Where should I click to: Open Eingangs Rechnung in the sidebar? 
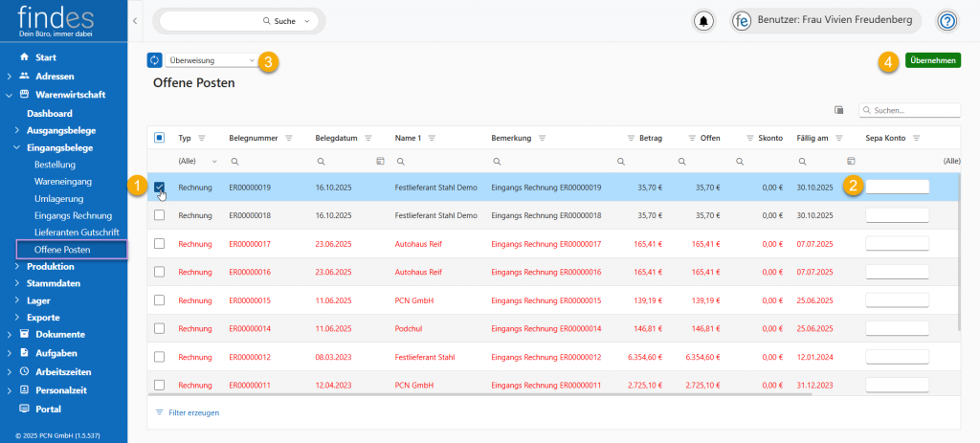tap(73, 215)
